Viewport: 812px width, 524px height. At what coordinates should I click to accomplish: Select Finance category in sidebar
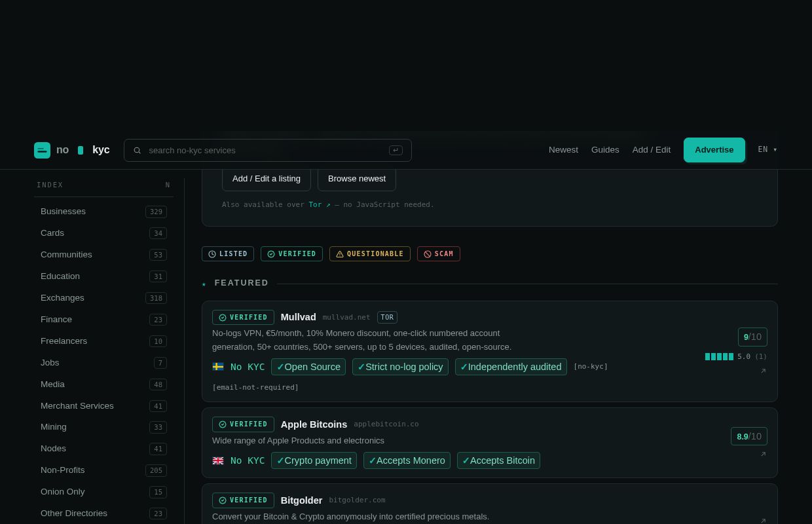coord(103,320)
